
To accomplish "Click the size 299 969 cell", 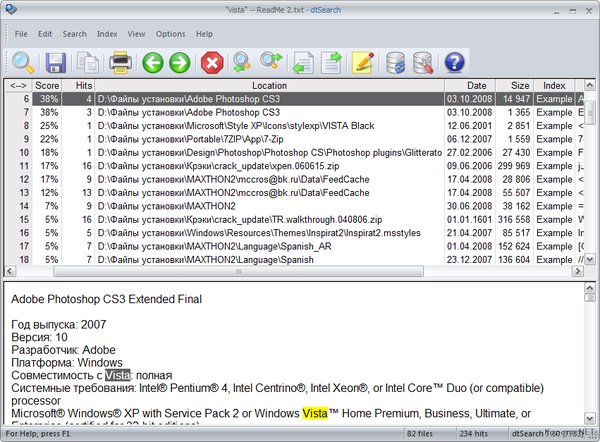I will click(514, 166).
